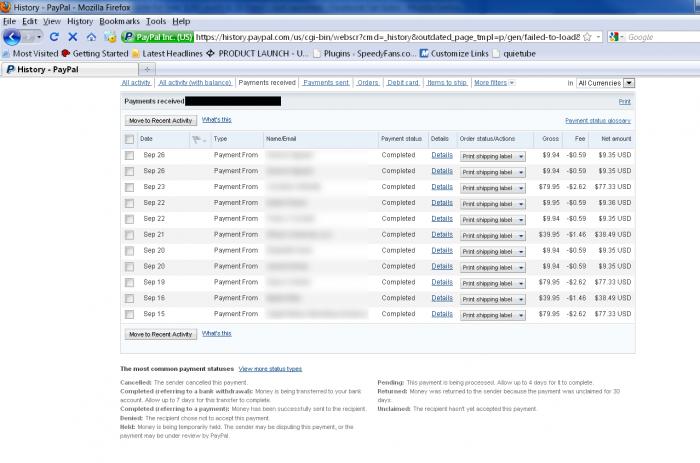Open the View menu
Viewport: 700px width, 463px height.
pos(52,21)
